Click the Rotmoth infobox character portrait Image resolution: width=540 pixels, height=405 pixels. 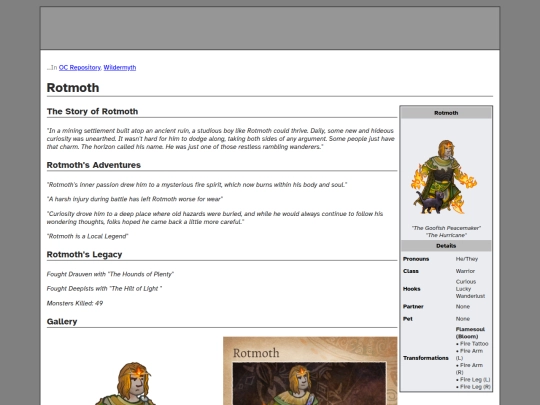445,176
